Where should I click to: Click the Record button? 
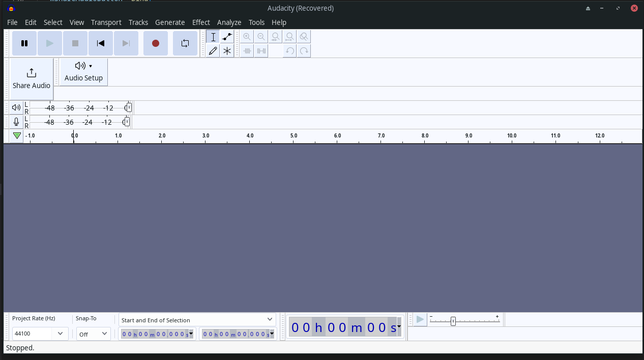pyautogui.click(x=155, y=43)
